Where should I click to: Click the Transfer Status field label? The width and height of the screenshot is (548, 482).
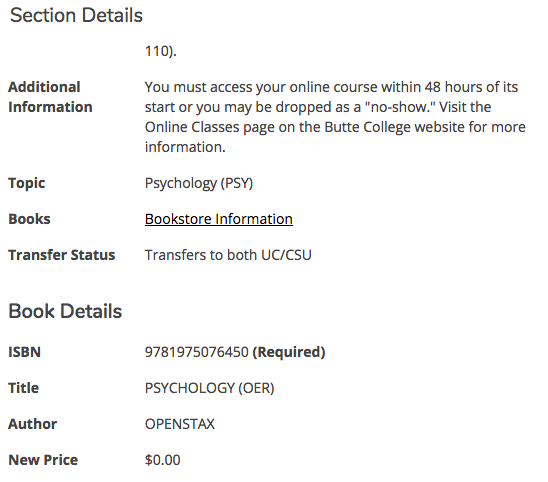click(x=62, y=255)
